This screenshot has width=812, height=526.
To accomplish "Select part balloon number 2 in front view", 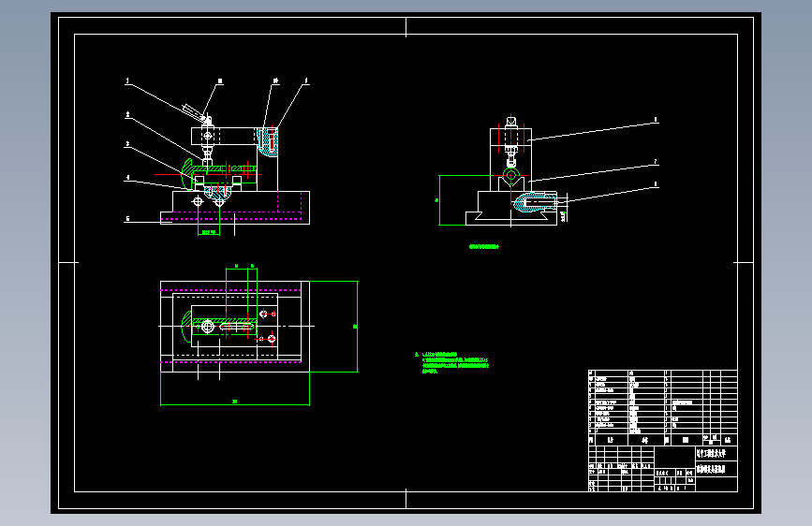I will 127,114.
